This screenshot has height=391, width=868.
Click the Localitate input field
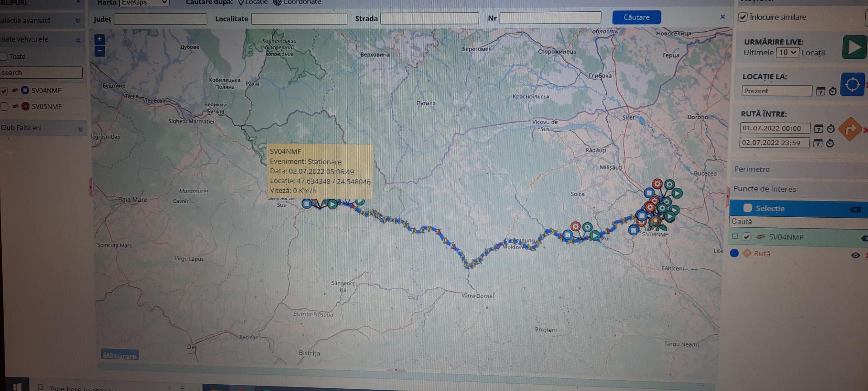(x=299, y=19)
